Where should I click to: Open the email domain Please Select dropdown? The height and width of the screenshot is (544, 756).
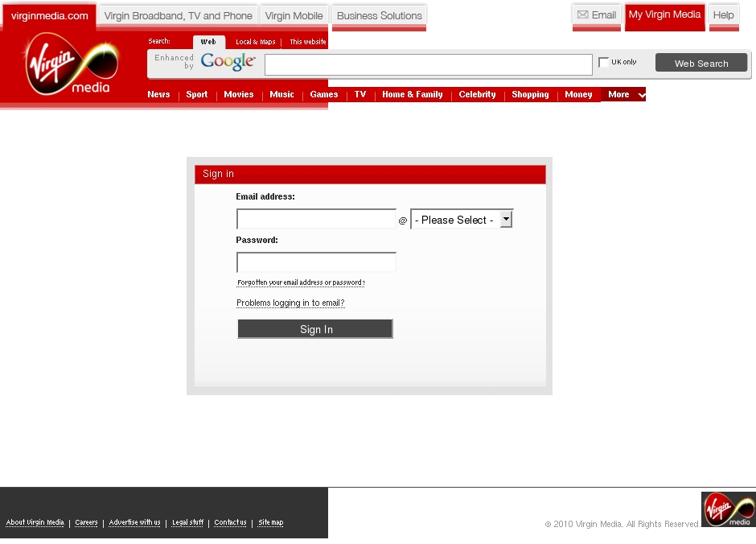(x=462, y=220)
